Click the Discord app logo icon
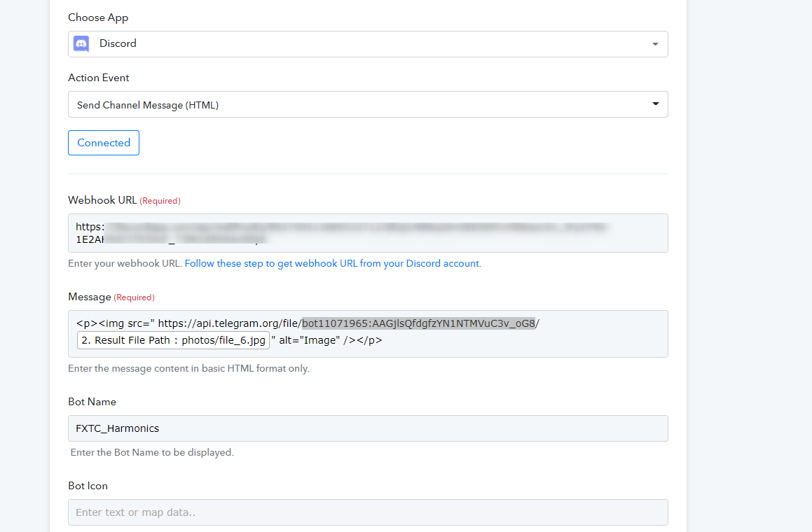Image resolution: width=812 pixels, height=532 pixels. (x=81, y=44)
